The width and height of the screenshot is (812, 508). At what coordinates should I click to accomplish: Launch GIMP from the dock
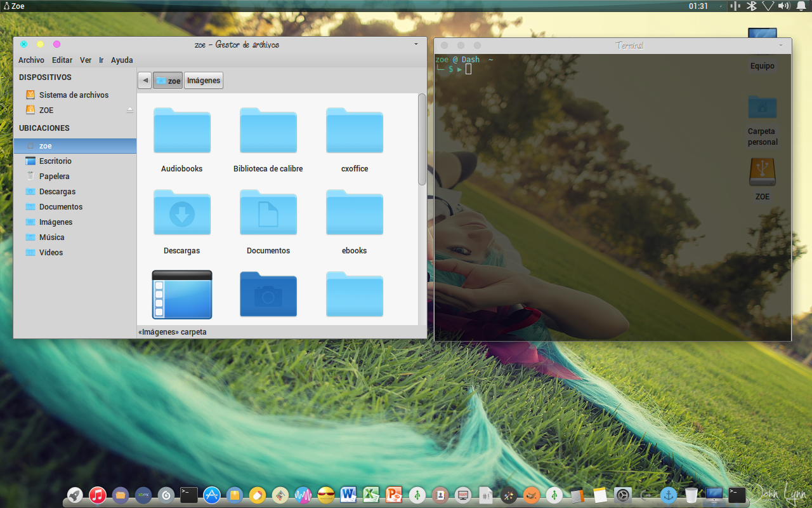pyautogui.click(x=531, y=495)
